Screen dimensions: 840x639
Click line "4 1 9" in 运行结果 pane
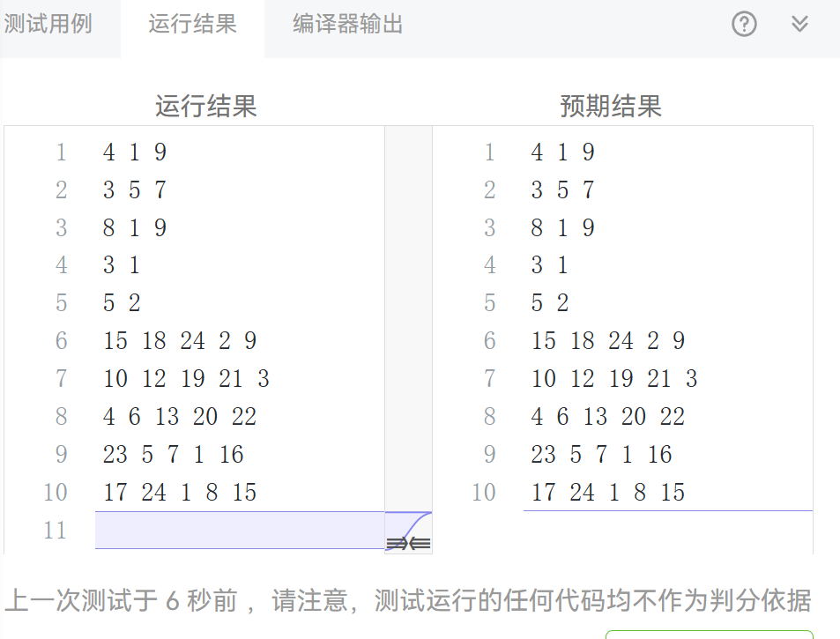tap(135, 152)
